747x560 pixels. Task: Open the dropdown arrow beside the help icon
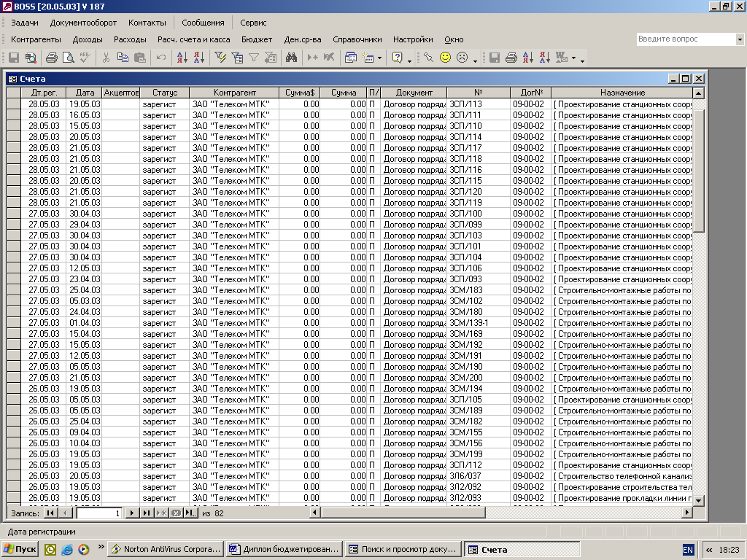[410, 59]
